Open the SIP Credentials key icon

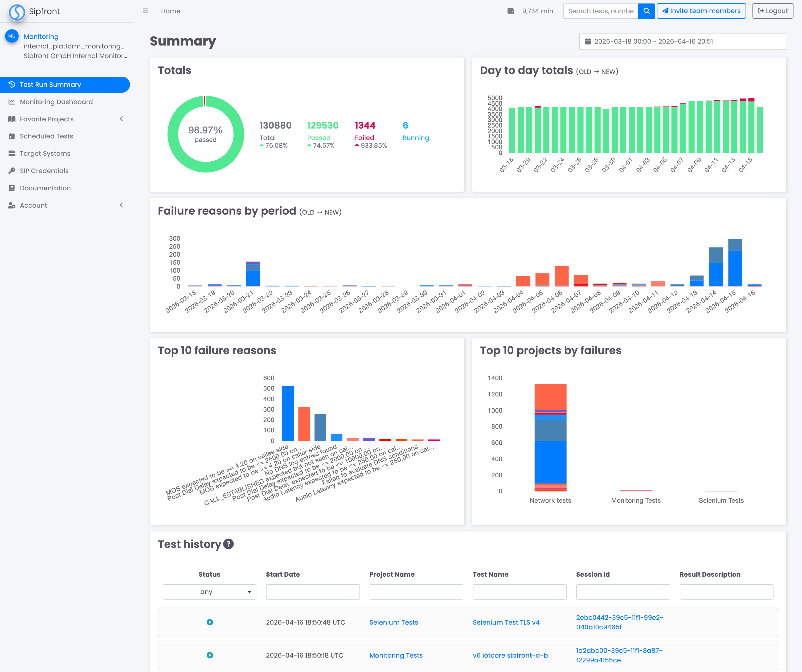(x=12, y=171)
